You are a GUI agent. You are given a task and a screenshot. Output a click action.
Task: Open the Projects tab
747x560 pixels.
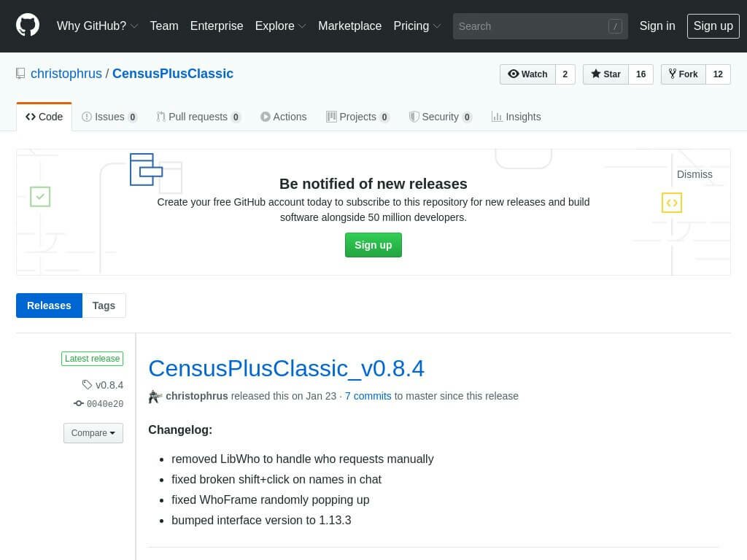357,117
